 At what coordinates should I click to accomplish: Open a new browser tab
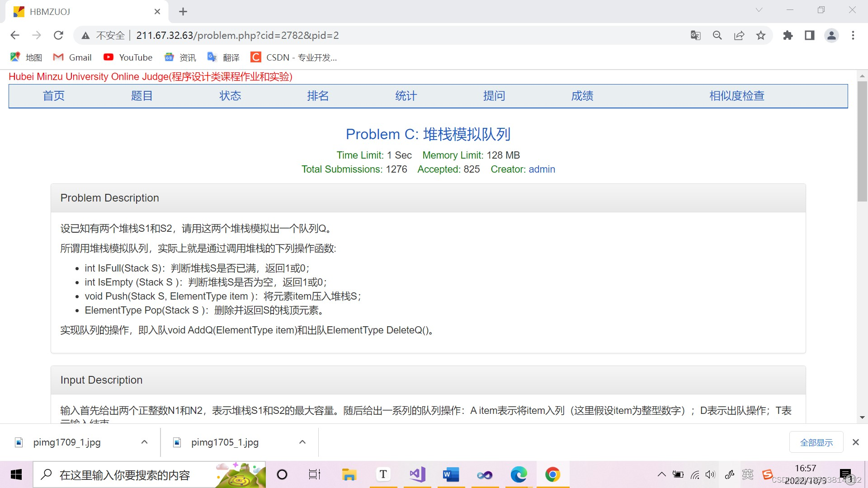point(183,12)
